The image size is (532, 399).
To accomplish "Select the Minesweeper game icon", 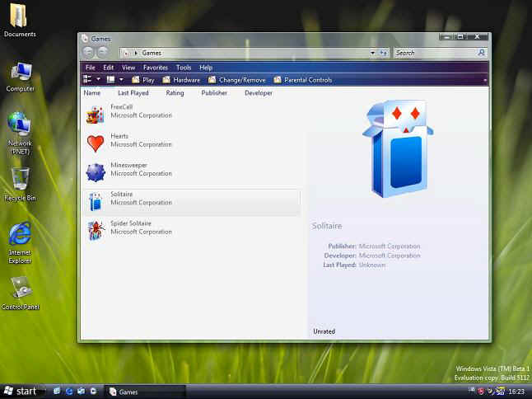I will (x=96, y=171).
